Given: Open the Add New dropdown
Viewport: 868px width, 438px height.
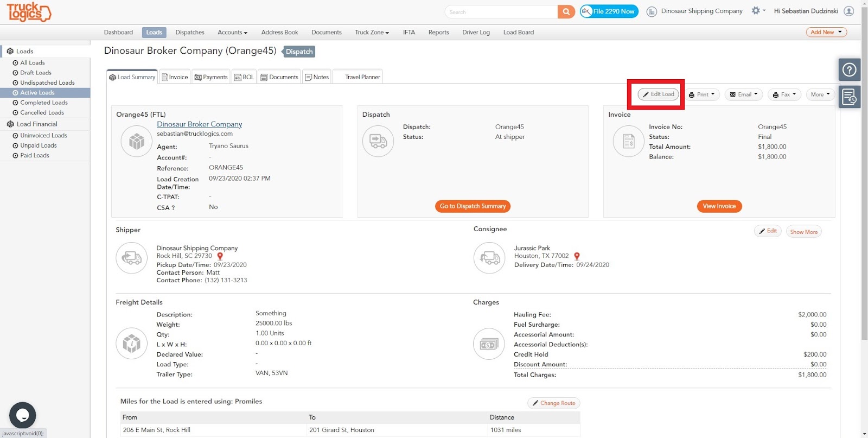Looking at the screenshot, I should click(826, 32).
